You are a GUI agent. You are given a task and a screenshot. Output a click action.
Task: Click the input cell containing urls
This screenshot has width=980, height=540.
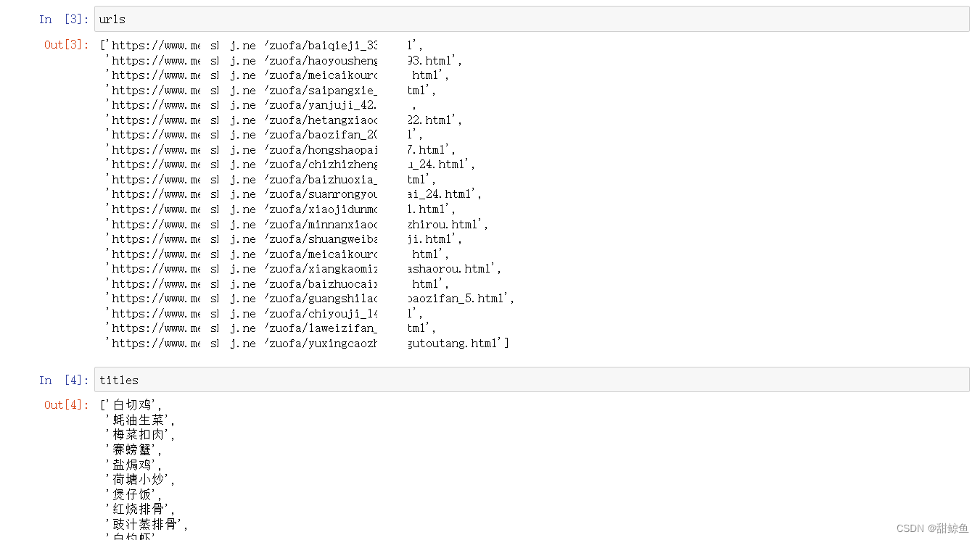(532, 19)
